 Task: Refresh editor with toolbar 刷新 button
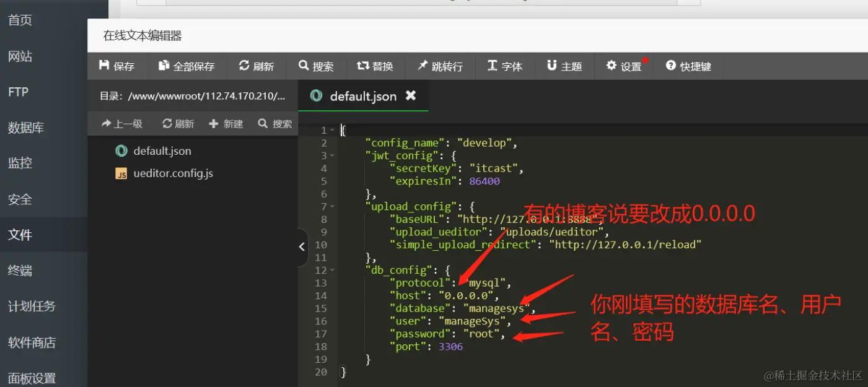[256, 66]
